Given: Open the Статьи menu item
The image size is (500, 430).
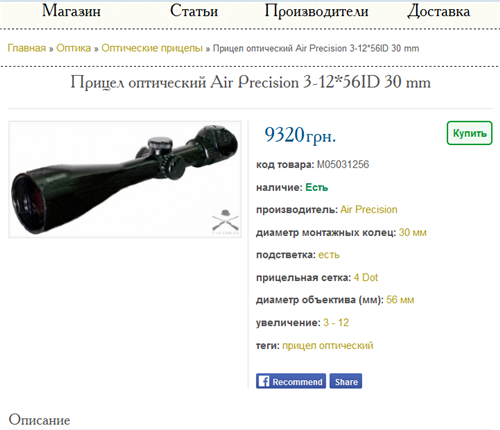Looking at the screenshot, I should click(x=194, y=11).
